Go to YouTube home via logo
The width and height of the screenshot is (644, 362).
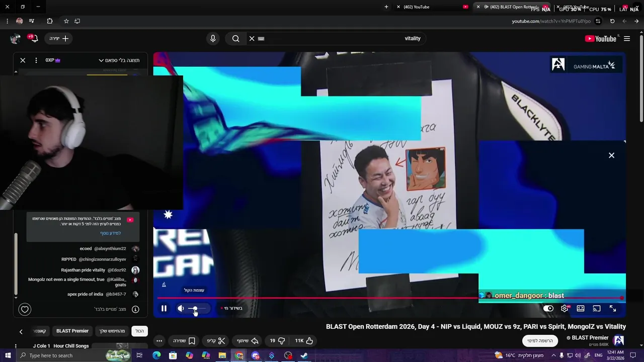coord(601,39)
